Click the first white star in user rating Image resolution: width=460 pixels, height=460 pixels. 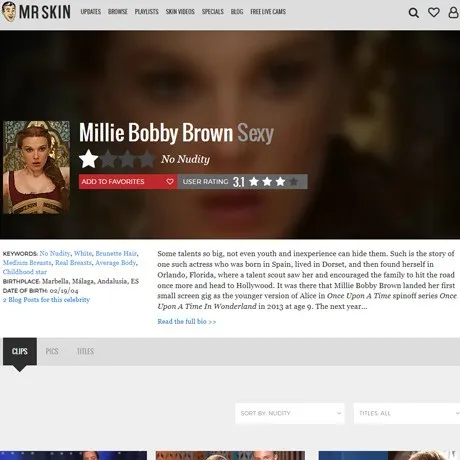coord(254,182)
